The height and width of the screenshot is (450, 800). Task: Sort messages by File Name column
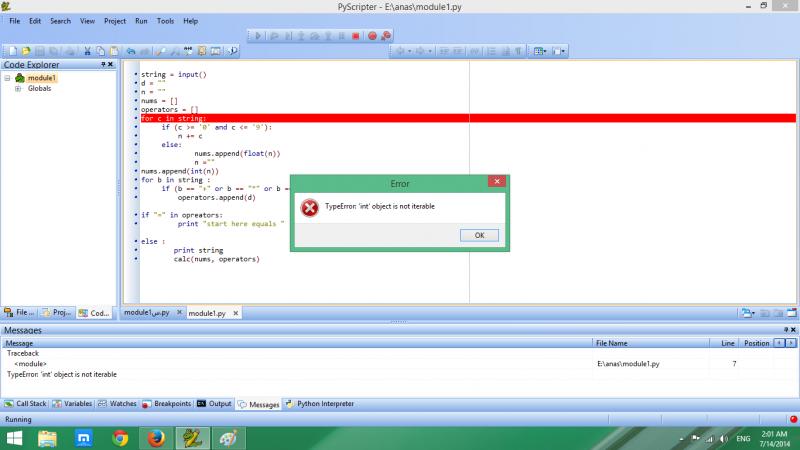tap(651, 343)
